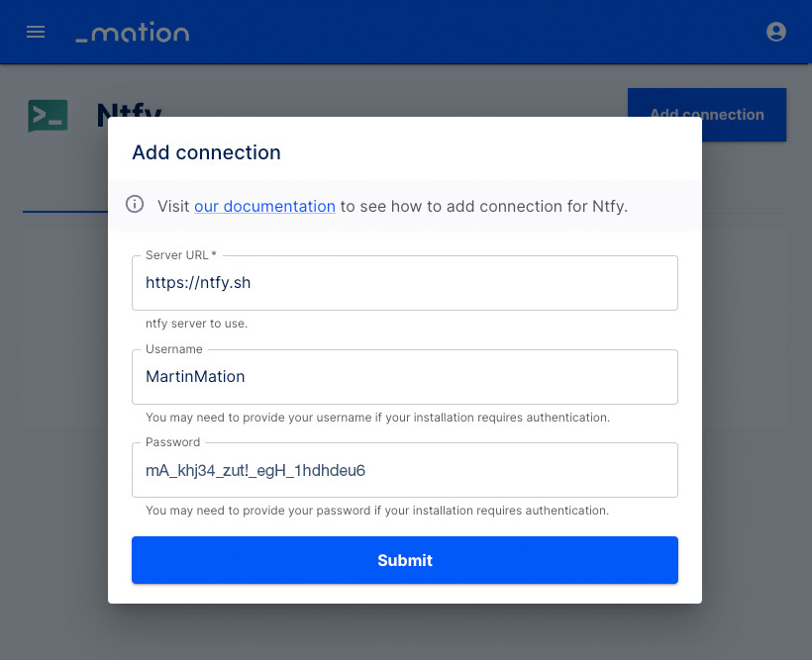Follow the 'our documentation' link

tap(264, 206)
